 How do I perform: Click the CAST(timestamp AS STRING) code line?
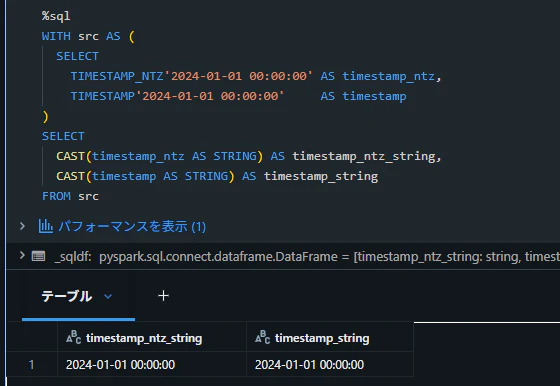click(217, 176)
